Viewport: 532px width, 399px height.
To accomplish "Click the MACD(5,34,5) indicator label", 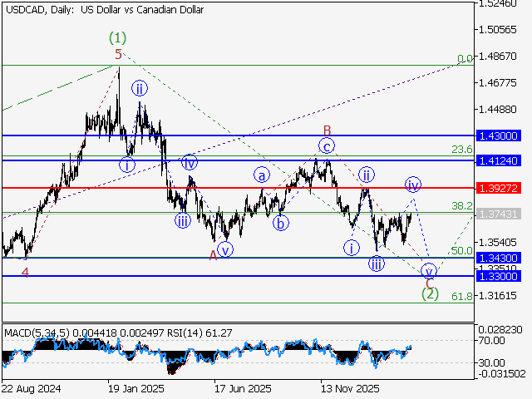I will 37,333.
